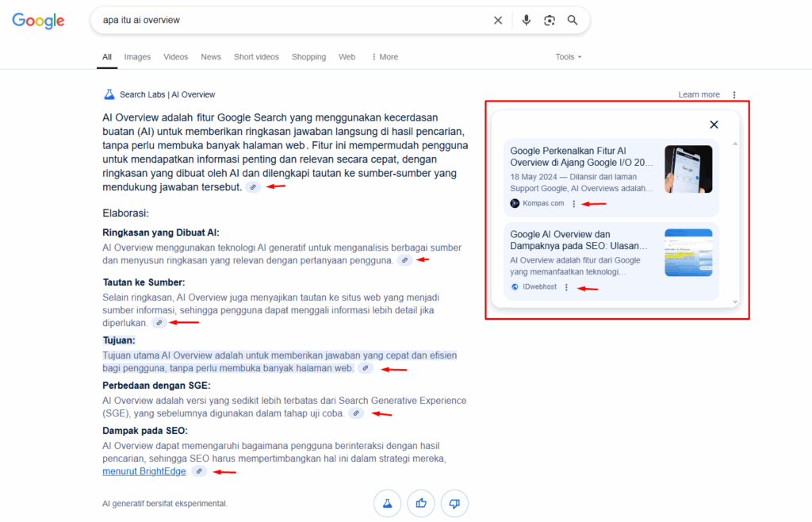Click 'Ringkasan yang Dibuat AI:' heading
Screen dimensions: 812x522
pos(160,232)
